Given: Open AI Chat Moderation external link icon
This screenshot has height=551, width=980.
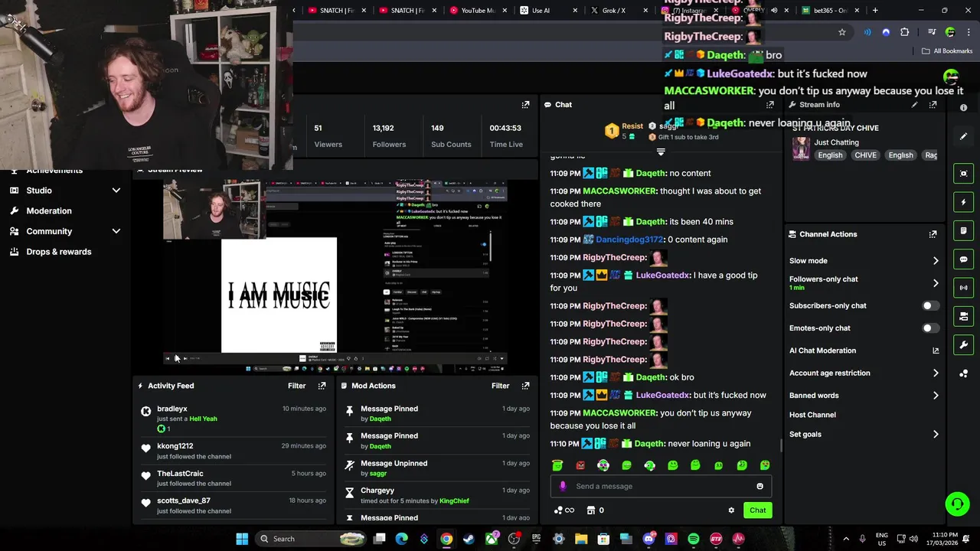Looking at the screenshot, I should 936,350.
